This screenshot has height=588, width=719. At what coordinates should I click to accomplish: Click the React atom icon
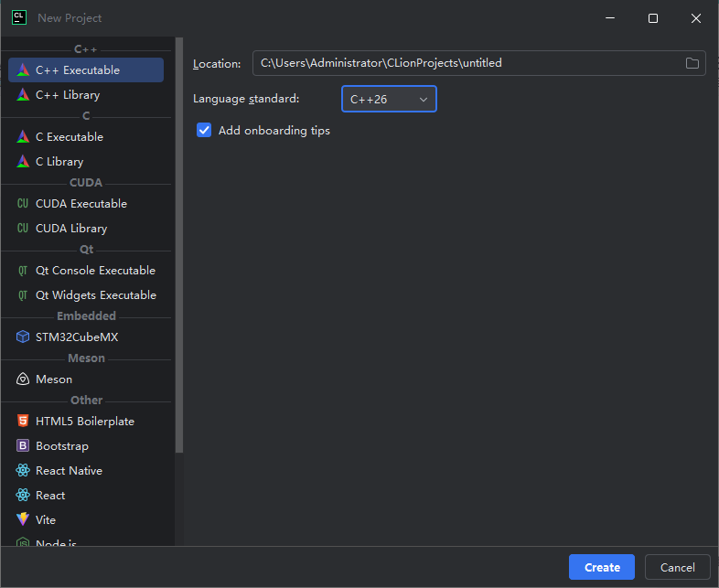[23, 495]
